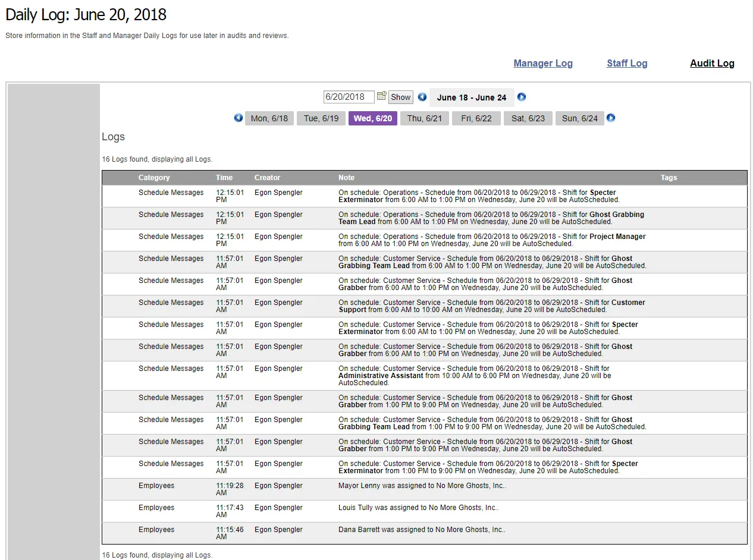Open the Staff Log tab

627,63
